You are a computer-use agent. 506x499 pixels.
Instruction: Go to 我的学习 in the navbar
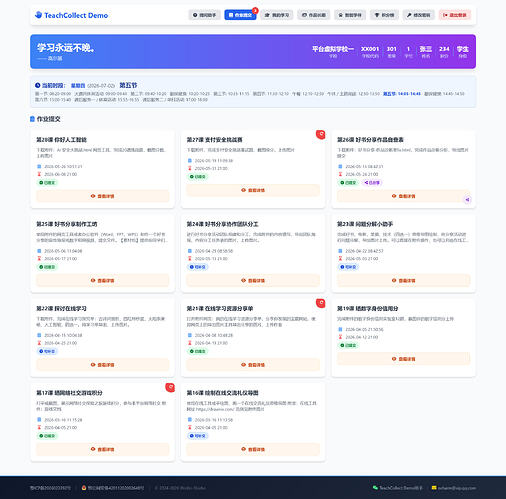[277, 15]
